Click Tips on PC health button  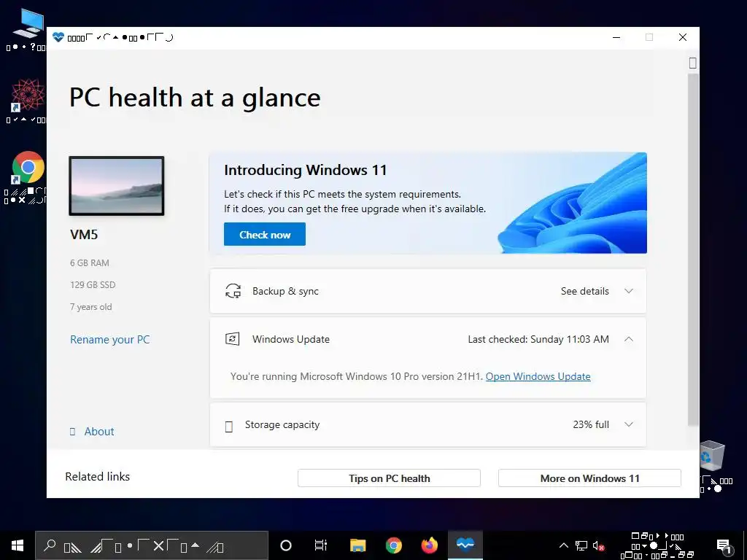click(x=389, y=478)
